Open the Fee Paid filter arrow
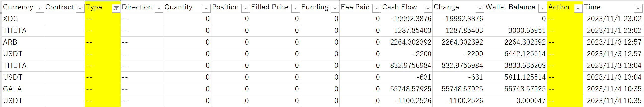The image size is (644, 107). pyautogui.click(x=376, y=8)
